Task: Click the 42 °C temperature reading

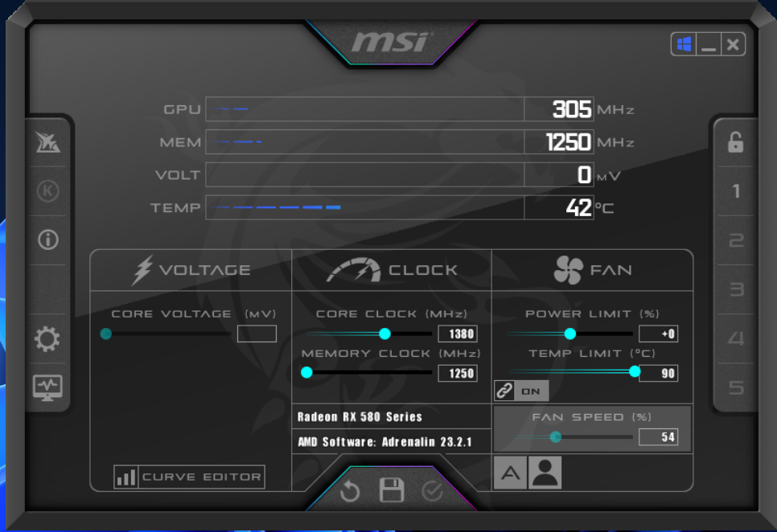Action: [x=579, y=207]
